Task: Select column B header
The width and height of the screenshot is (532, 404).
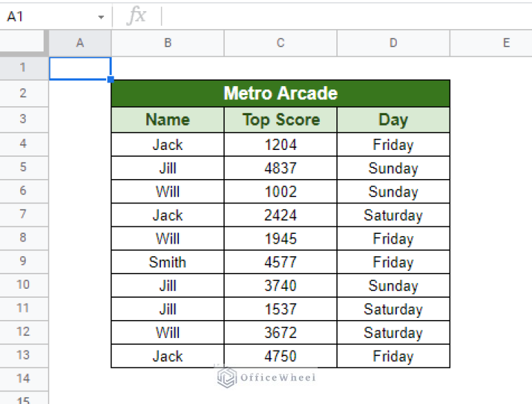Action: coord(168,43)
